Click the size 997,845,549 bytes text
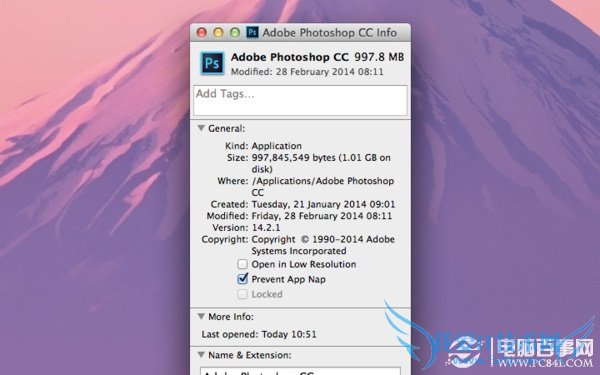 pyautogui.click(x=293, y=158)
